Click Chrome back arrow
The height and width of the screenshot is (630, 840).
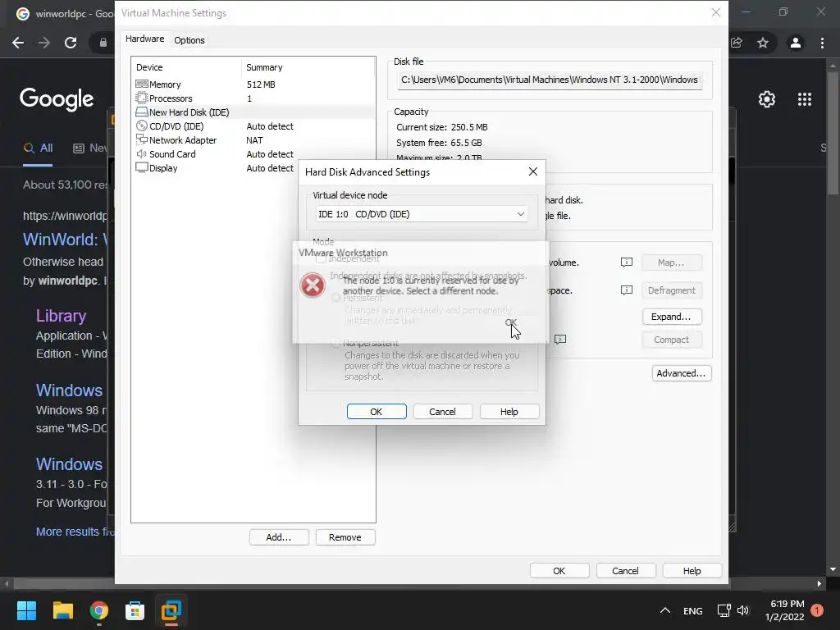click(x=18, y=43)
